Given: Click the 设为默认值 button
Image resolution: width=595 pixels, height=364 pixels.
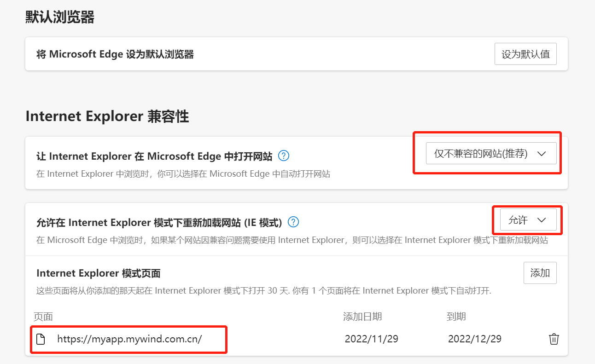Looking at the screenshot, I should pyautogui.click(x=525, y=54).
